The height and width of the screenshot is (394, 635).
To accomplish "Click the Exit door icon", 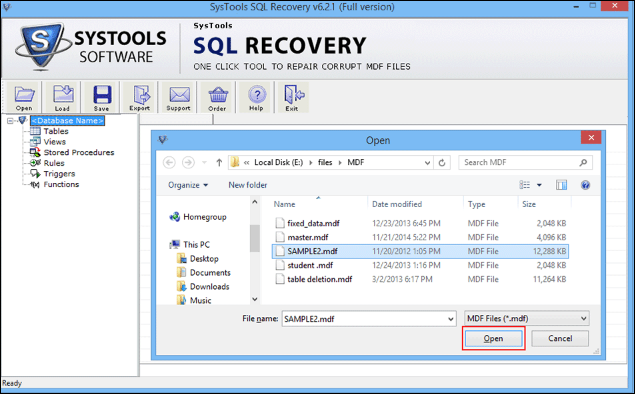I will click(292, 97).
